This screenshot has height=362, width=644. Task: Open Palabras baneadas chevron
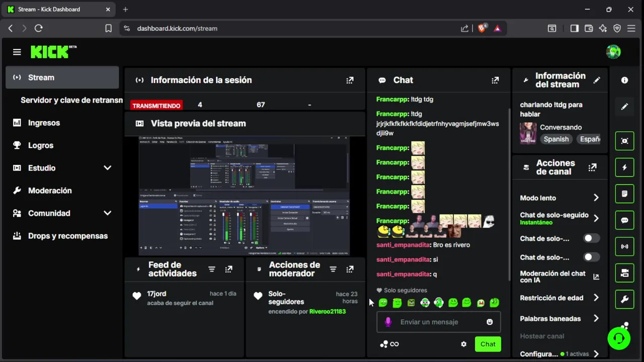[596, 318]
